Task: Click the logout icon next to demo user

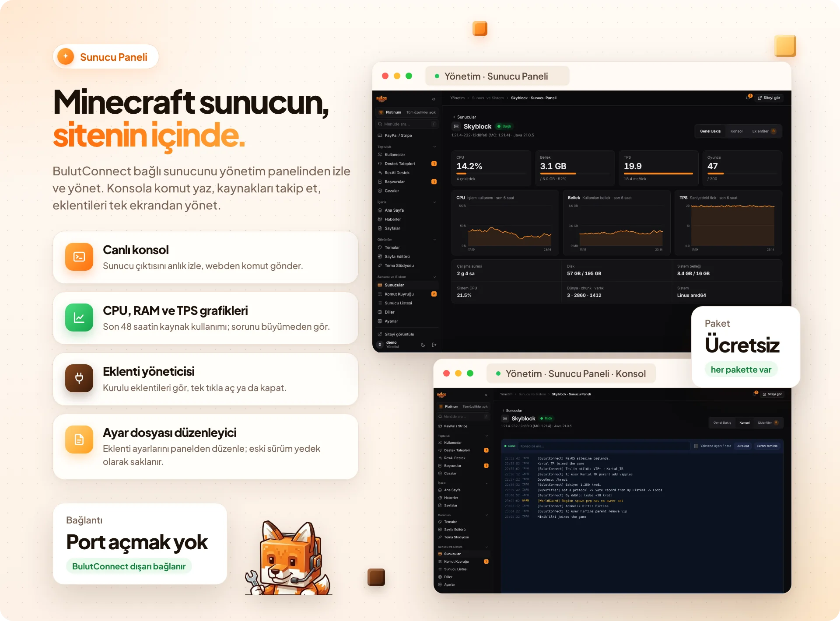Action: pyautogui.click(x=434, y=345)
